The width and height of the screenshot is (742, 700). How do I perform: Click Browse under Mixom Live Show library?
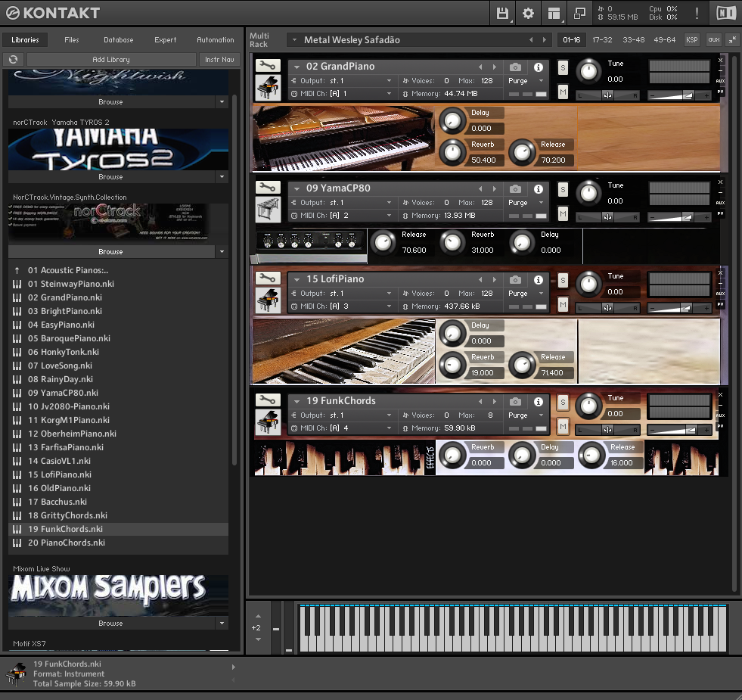point(110,624)
